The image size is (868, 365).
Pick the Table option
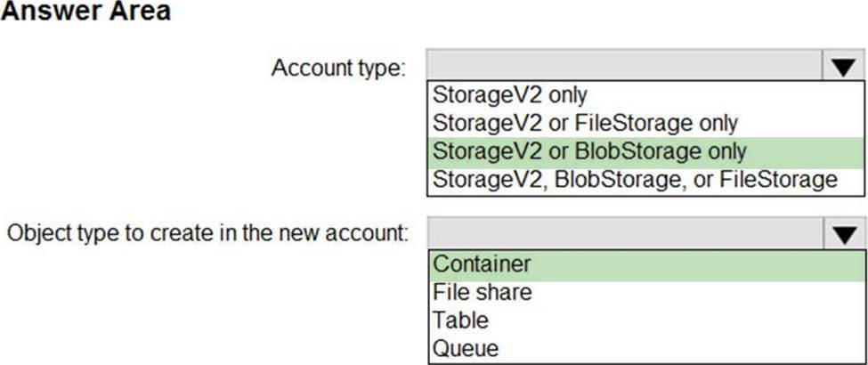(460, 320)
